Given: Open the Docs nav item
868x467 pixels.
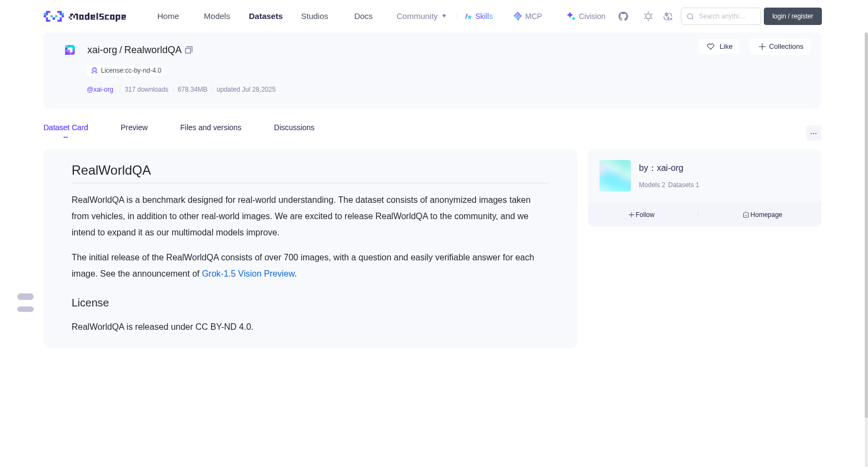Looking at the screenshot, I should click(x=363, y=16).
